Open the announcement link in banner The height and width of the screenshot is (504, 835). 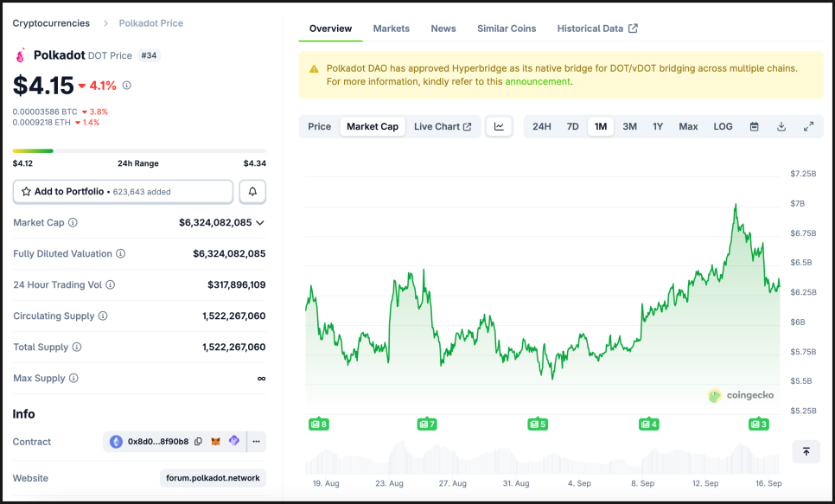(x=538, y=81)
